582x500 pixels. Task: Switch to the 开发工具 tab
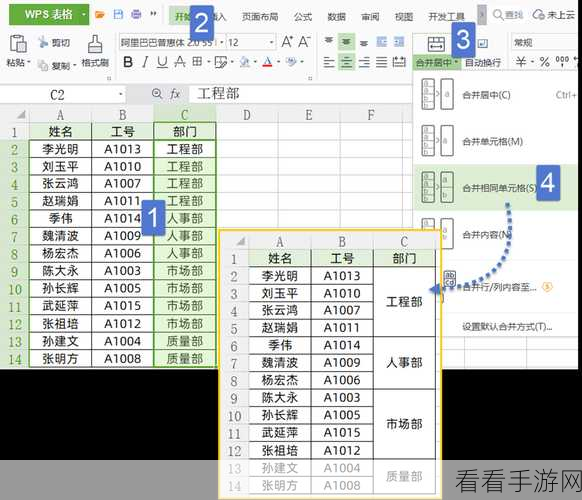click(x=446, y=16)
